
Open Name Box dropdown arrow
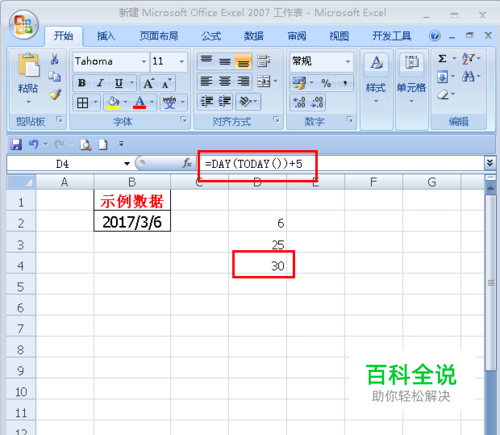[127, 164]
